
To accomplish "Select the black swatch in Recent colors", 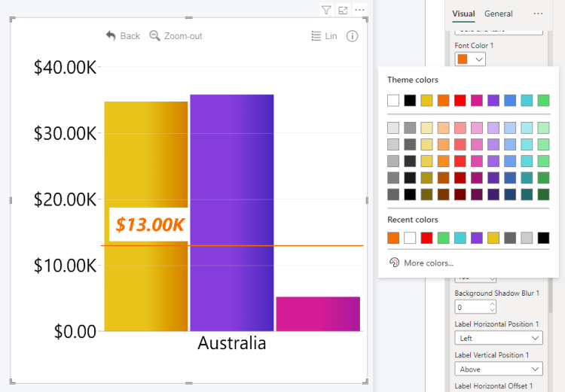I will click(x=543, y=238).
